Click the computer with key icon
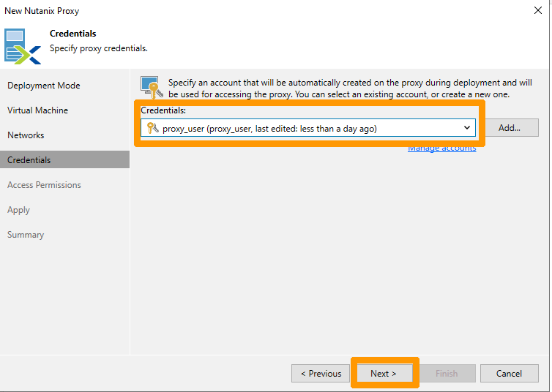552x392 pixels. click(x=152, y=87)
